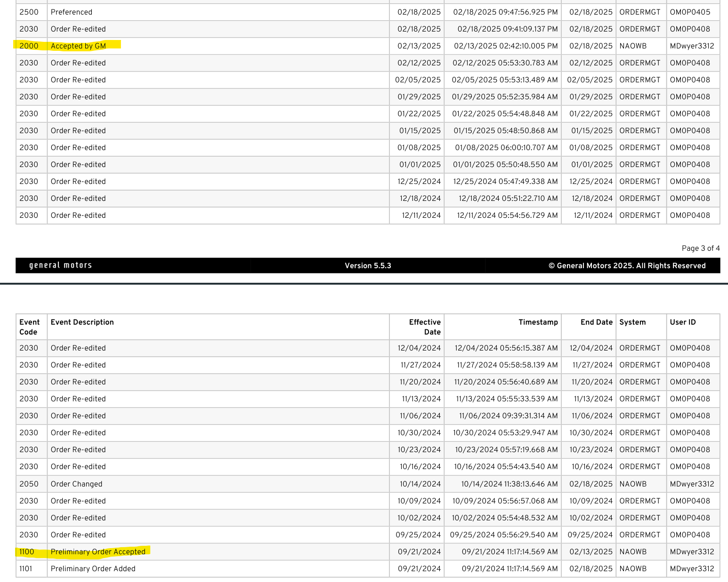The image size is (728, 582).
Task: Click the Event Description column header
Action: point(82,322)
